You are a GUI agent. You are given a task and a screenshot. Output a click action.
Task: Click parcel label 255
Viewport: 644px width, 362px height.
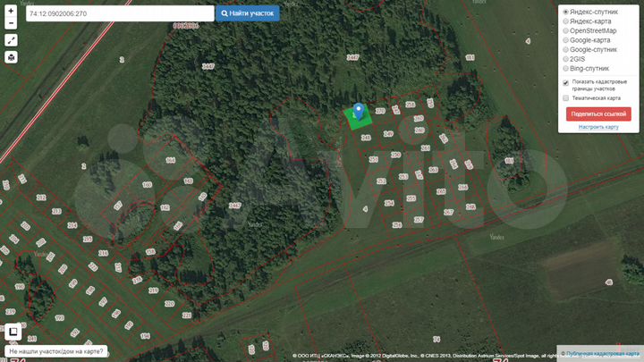(x=411, y=198)
